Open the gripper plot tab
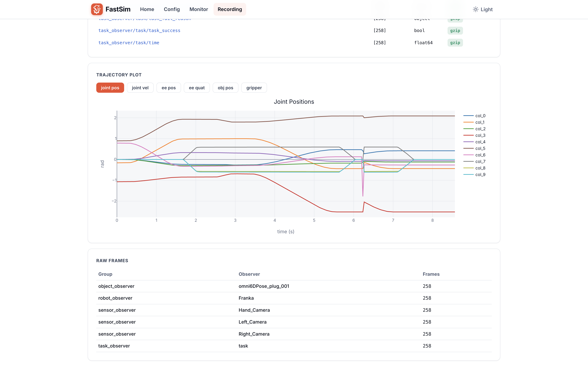The height and width of the screenshot is (369, 588). 254,88
